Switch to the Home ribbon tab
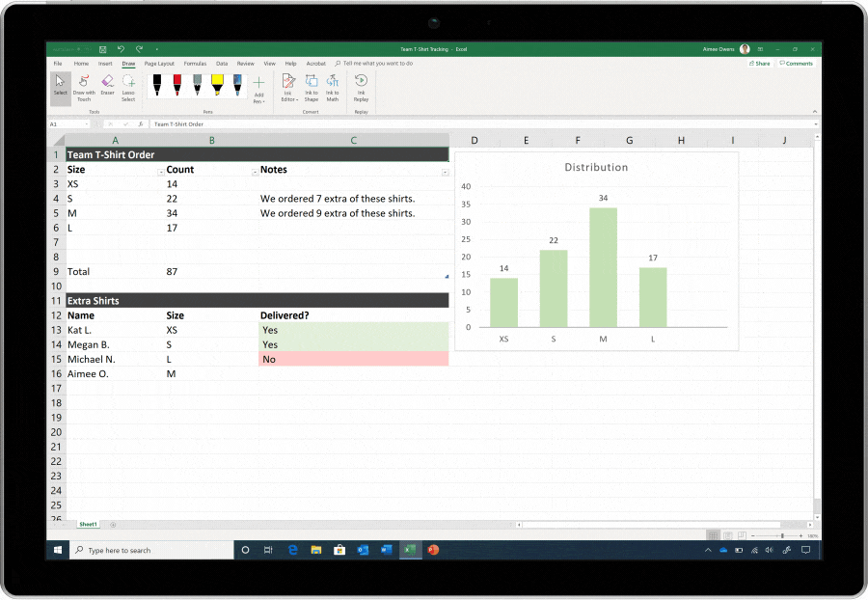Viewport: 868px width, 600px height. click(81, 64)
